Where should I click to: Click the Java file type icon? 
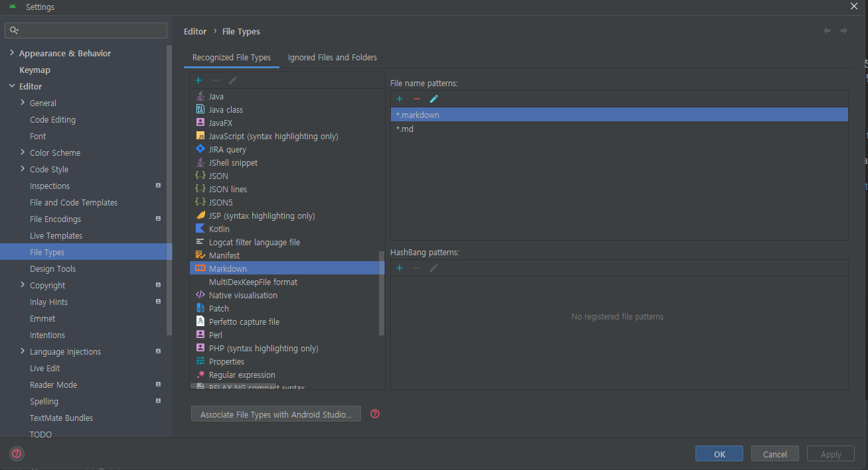[x=200, y=96]
